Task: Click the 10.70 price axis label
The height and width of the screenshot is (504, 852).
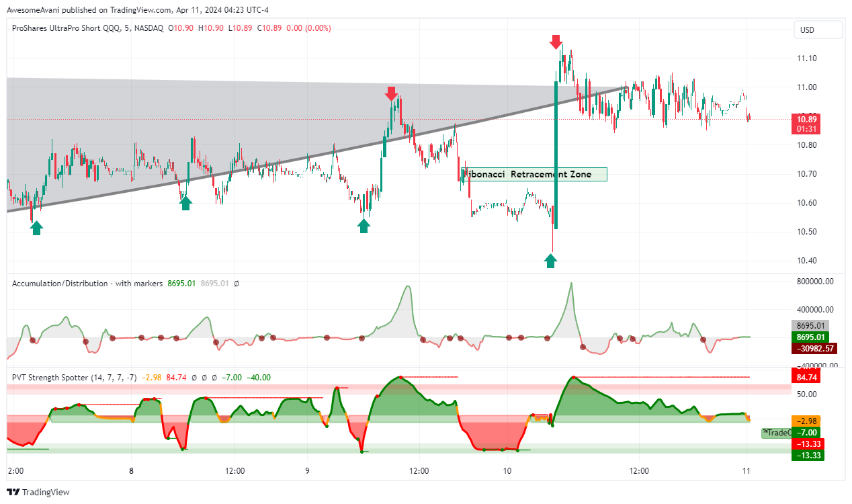Action: (x=807, y=174)
